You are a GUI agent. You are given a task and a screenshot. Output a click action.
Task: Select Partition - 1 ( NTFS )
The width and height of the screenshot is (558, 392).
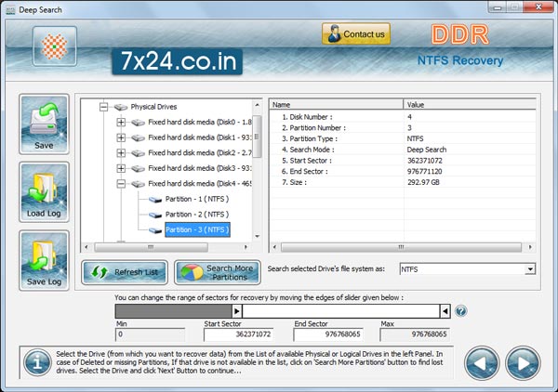197,199
